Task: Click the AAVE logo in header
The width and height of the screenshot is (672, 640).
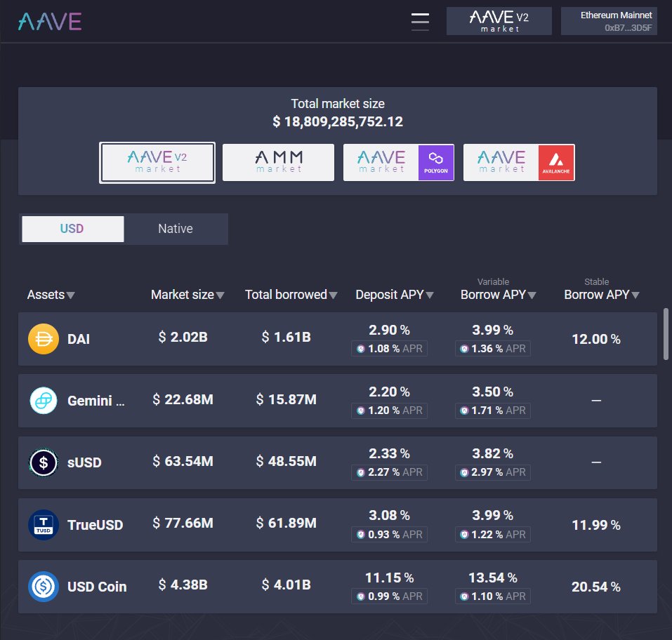Action: pyautogui.click(x=50, y=22)
